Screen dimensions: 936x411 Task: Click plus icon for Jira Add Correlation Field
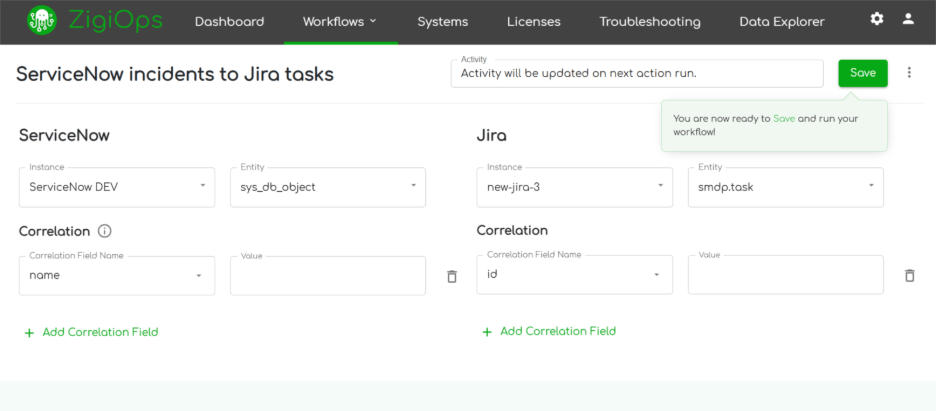[487, 332]
